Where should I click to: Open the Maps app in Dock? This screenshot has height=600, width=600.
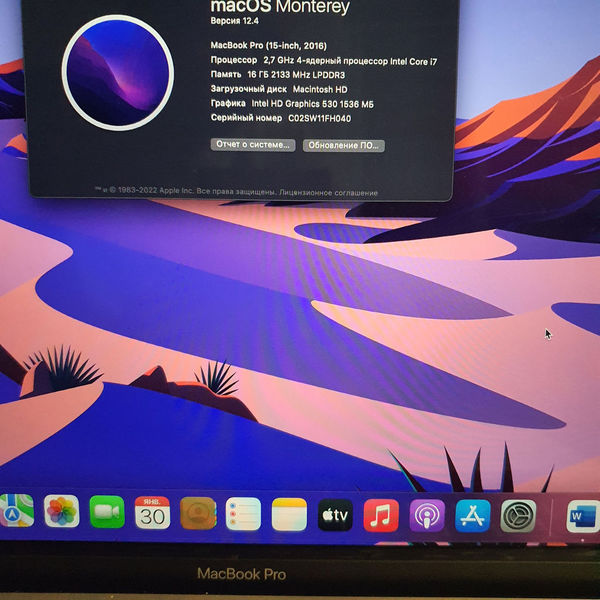(x=16, y=511)
